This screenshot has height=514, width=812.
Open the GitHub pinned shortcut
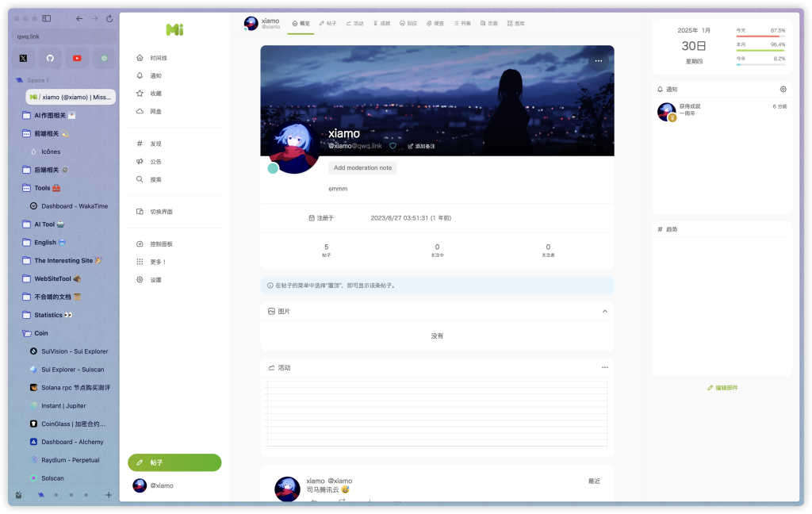50,58
